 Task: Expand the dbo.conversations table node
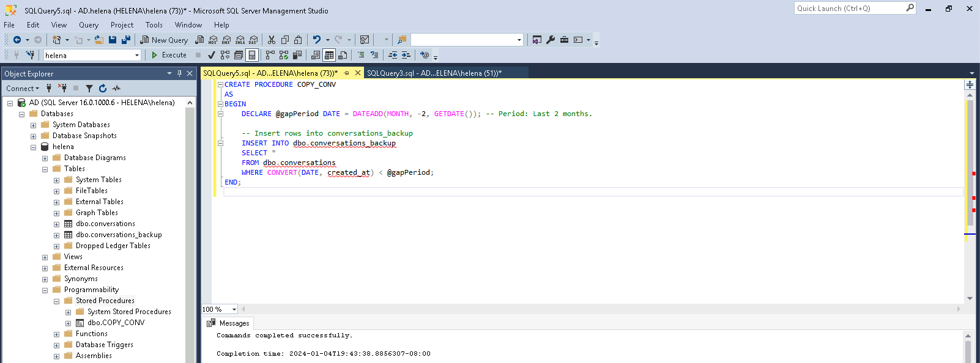click(x=56, y=224)
